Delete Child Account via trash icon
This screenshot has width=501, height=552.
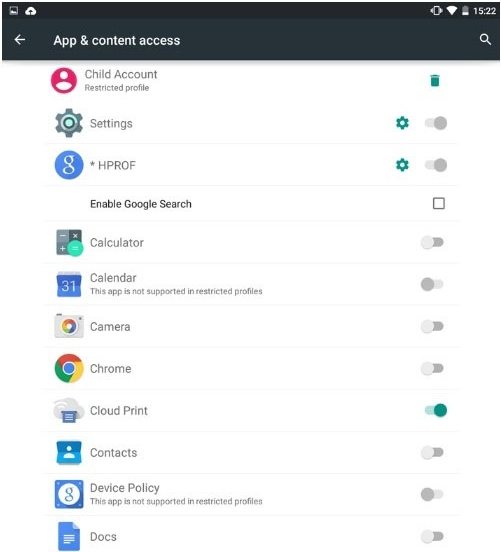(x=435, y=80)
